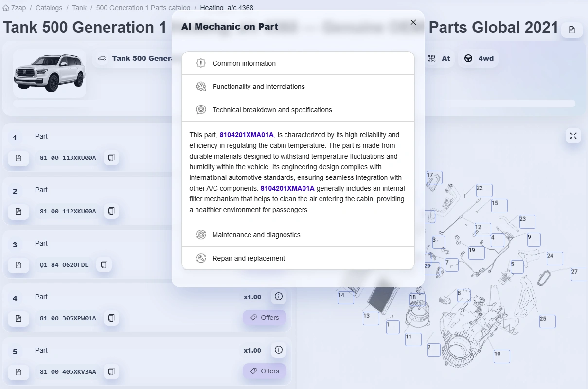The width and height of the screenshot is (588, 389).
Task: Select diagram callout 5
Action: (x=517, y=266)
